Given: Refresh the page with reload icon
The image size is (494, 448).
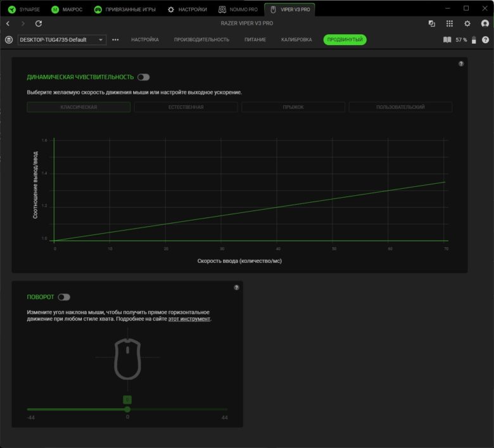Looking at the screenshot, I should click(39, 23).
